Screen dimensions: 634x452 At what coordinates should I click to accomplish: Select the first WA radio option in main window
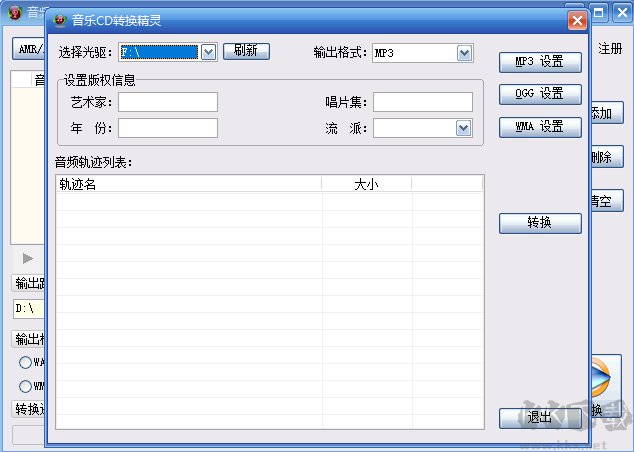[25, 362]
